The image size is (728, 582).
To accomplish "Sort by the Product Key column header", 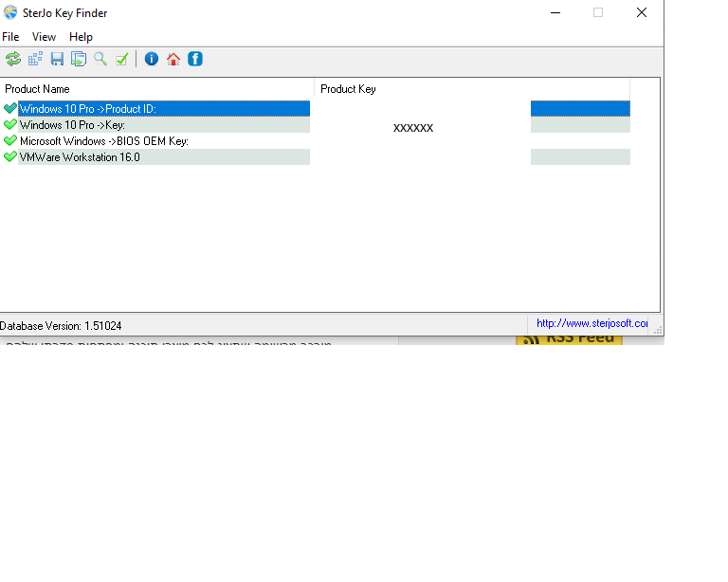I will tap(472, 89).
